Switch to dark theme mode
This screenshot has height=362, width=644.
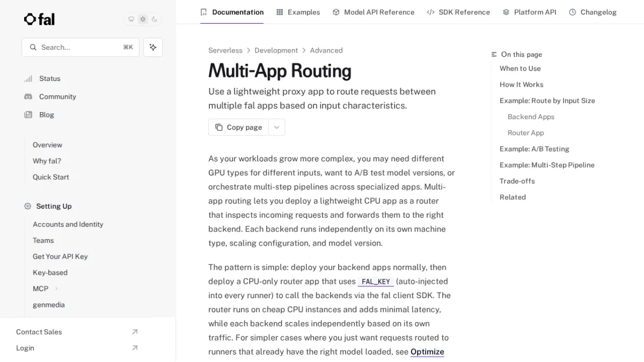[x=155, y=19]
